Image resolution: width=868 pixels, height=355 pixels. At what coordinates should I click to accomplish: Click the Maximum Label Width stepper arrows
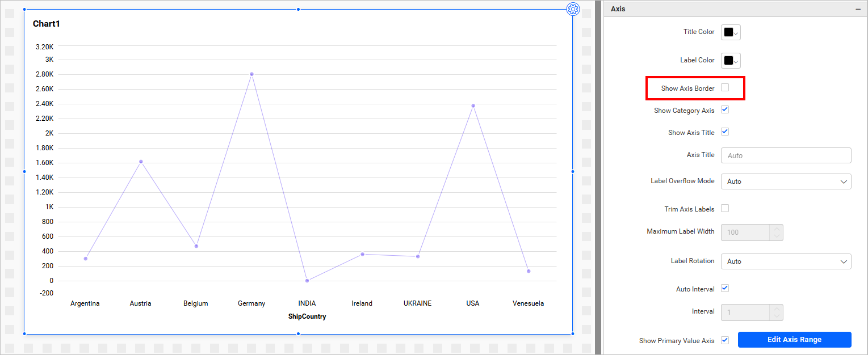tap(777, 233)
